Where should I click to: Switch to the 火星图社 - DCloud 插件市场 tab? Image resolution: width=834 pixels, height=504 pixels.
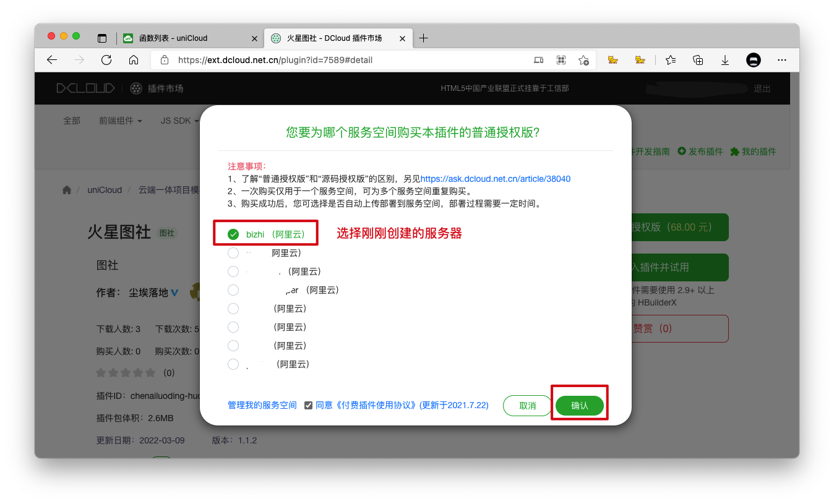click(339, 38)
